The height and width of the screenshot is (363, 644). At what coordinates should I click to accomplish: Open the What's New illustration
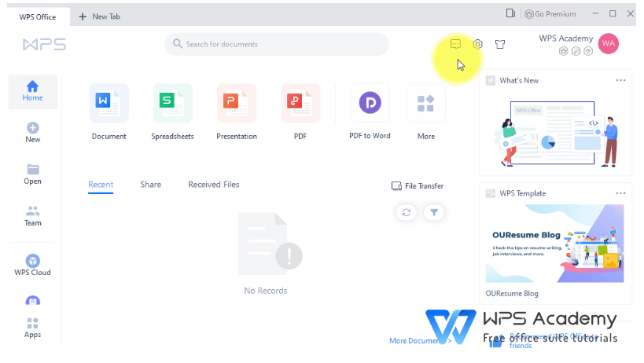coord(555,134)
